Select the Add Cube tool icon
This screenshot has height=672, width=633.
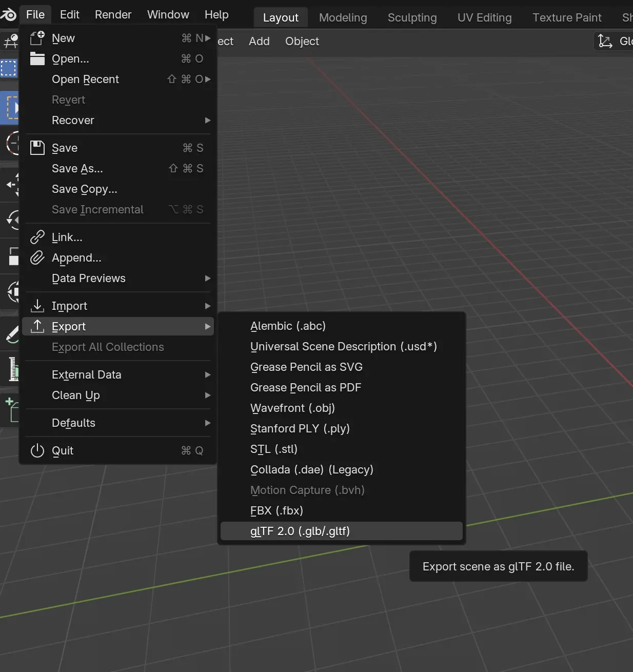(11, 410)
